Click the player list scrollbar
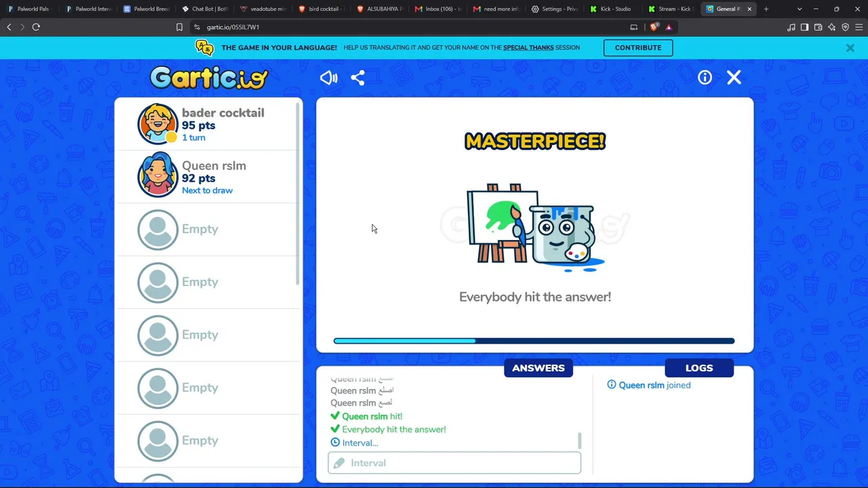Image resolution: width=868 pixels, height=488 pixels. (298, 194)
